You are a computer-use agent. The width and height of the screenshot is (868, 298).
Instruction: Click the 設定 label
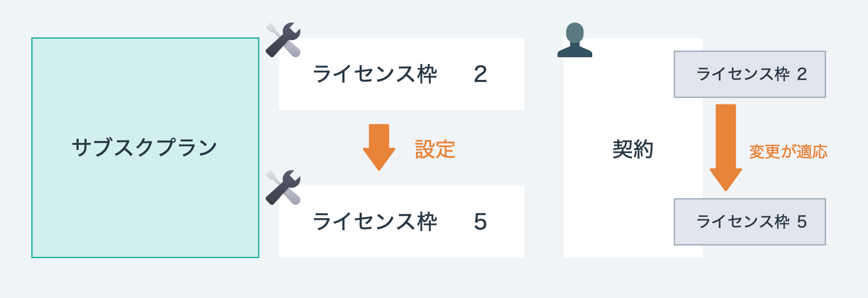[x=435, y=149]
